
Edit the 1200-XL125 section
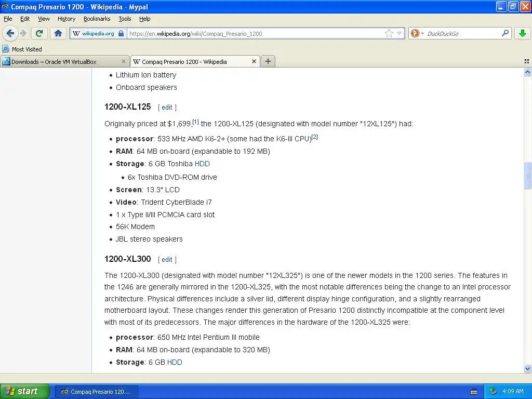(x=167, y=107)
